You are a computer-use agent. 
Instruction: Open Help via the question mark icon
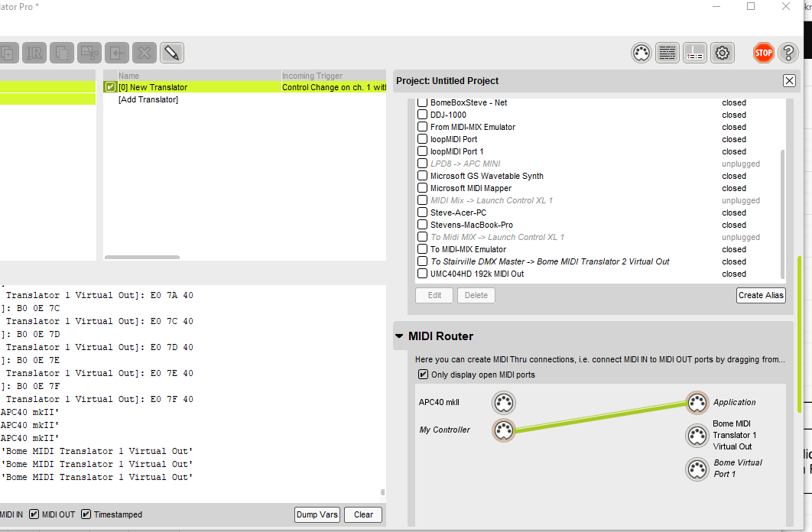(788, 53)
